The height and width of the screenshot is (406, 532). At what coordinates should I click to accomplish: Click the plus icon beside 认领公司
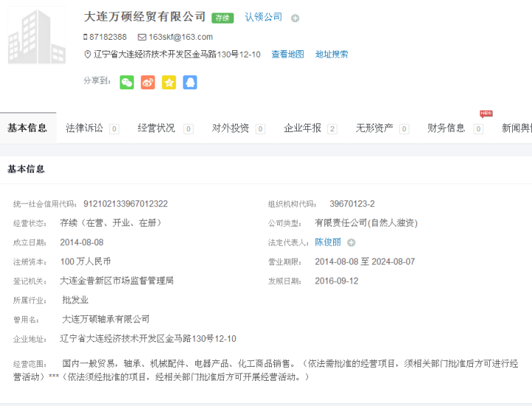(x=296, y=18)
